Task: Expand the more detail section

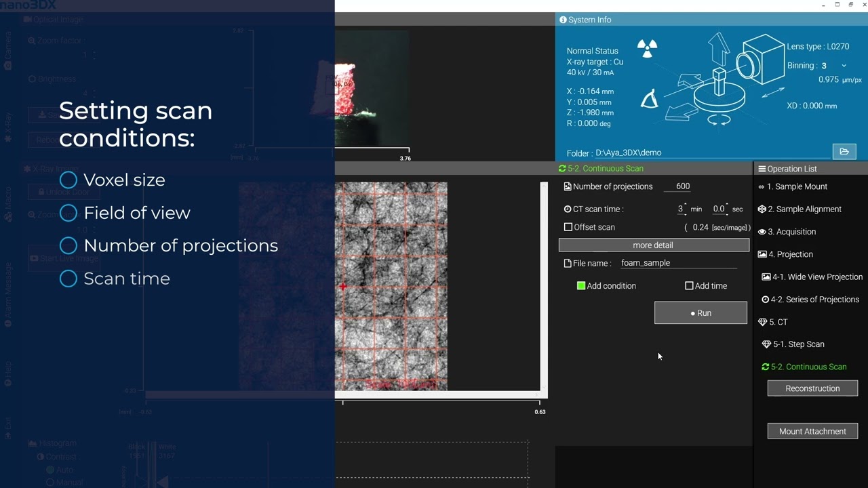Action: point(654,245)
